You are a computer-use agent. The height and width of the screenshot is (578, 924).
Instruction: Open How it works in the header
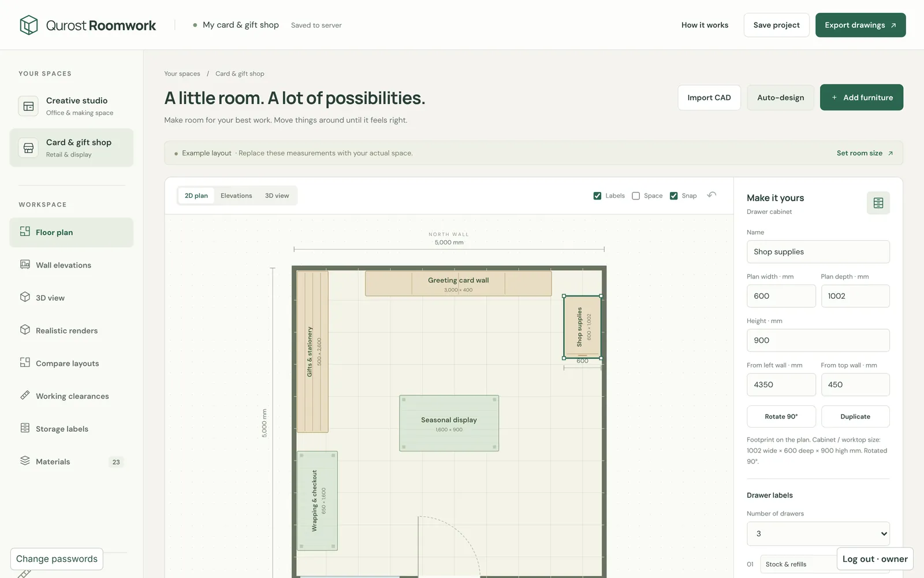tap(705, 25)
